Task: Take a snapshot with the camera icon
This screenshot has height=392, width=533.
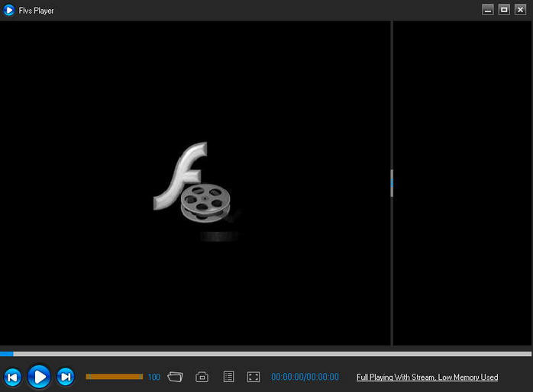Action: coord(202,377)
